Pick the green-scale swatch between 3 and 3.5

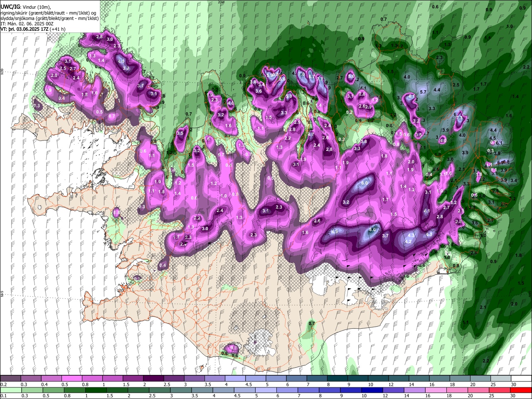181,390
